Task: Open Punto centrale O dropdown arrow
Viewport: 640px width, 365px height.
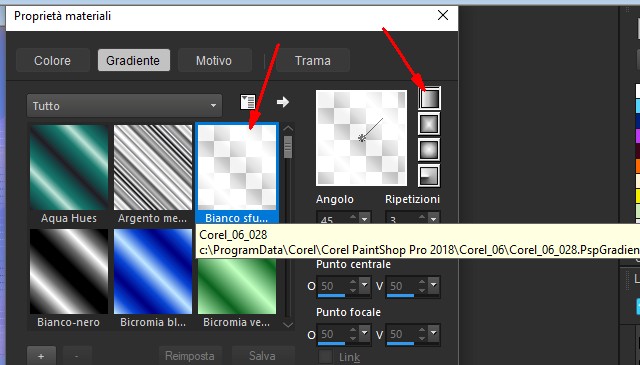Action: [x=364, y=285]
